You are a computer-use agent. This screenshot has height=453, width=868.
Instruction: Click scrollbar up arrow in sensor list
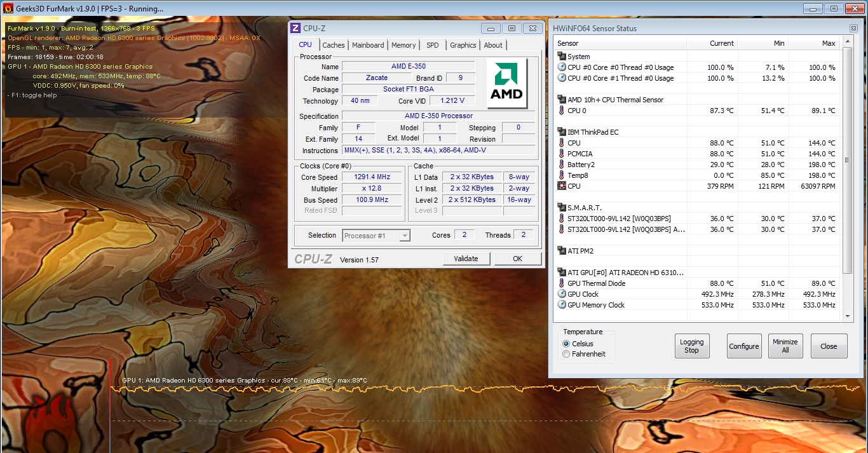[846, 42]
